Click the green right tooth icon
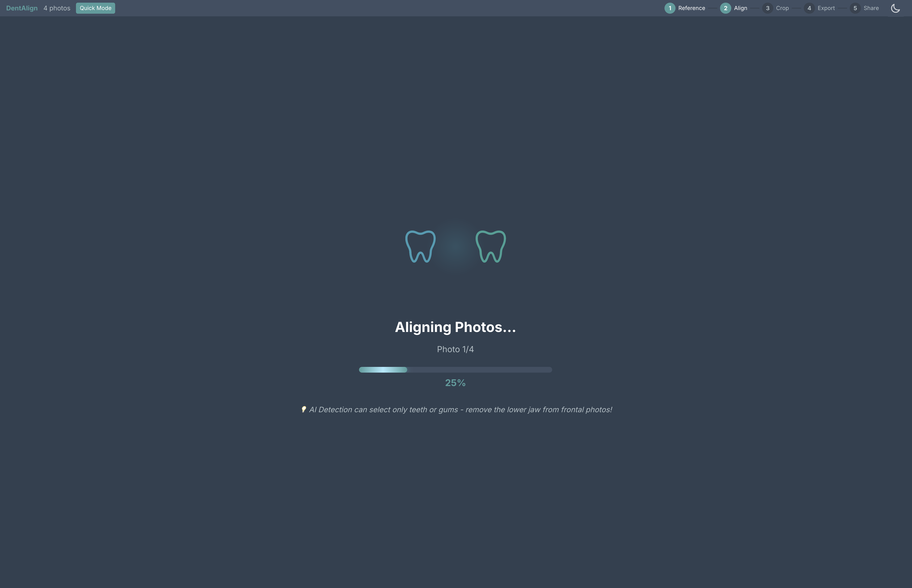The image size is (912, 588). (490, 247)
